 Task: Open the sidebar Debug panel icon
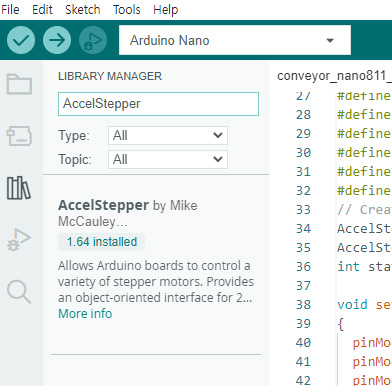point(19,240)
